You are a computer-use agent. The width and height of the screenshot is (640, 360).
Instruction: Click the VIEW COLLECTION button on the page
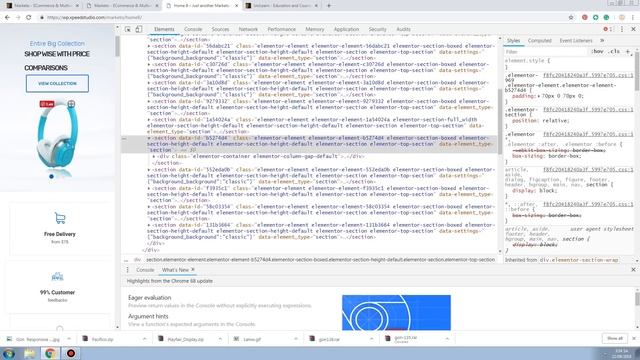[x=57, y=84]
